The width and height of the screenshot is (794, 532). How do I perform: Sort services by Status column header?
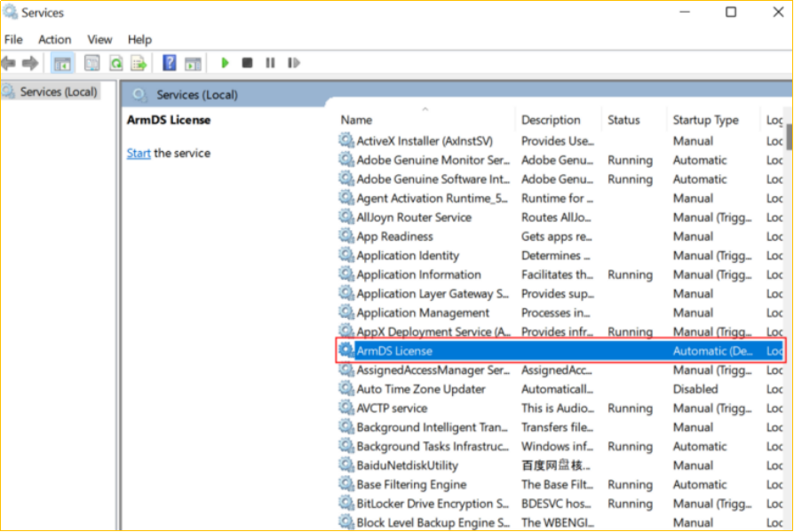[x=623, y=120]
